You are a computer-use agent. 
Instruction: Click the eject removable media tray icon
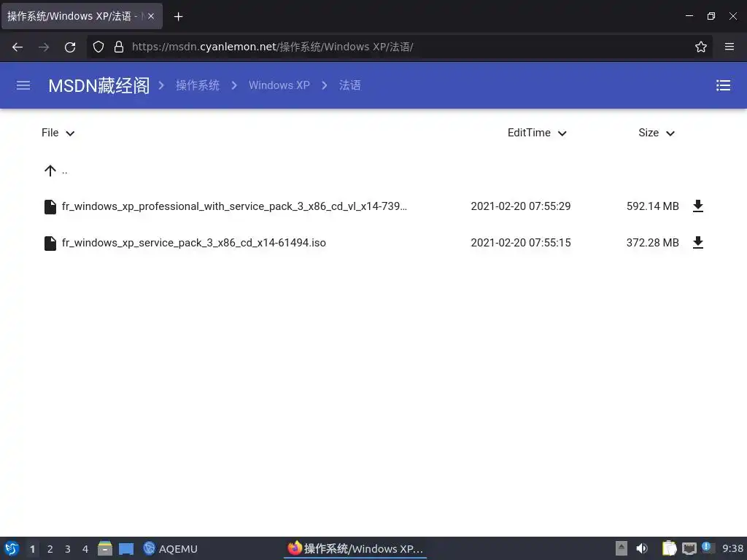(622, 548)
